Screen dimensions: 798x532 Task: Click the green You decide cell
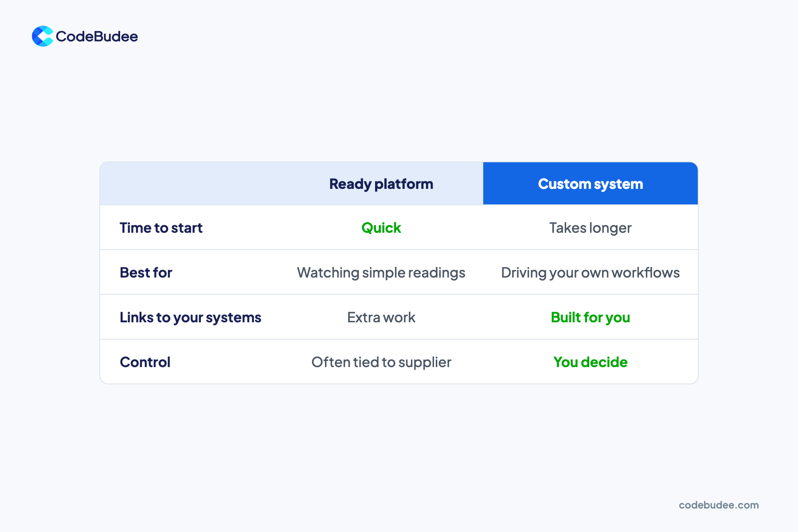(x=591, y=362)
